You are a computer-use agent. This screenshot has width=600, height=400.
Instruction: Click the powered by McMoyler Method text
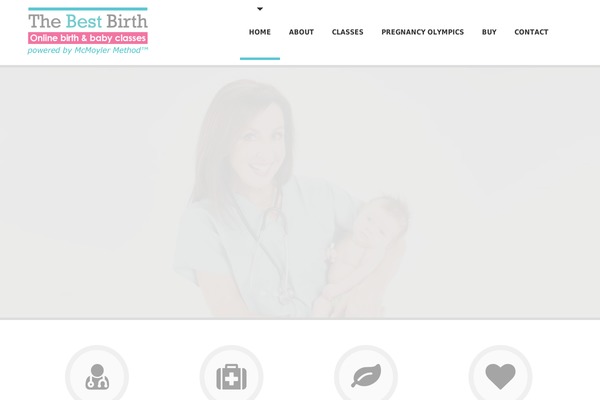point(88,50)
